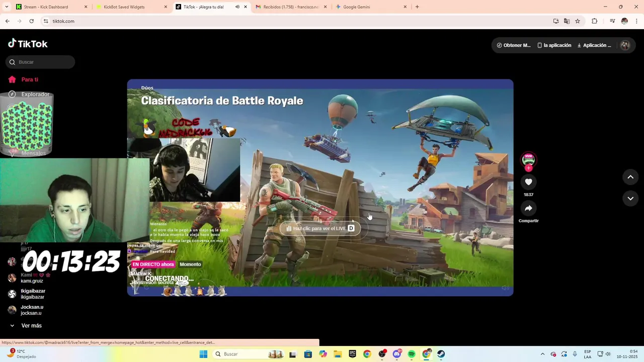Image resolution: width=644 pixels, height=362 pixels.
Task: Open Steam from the taskbar
Action: tap(441, 354)
